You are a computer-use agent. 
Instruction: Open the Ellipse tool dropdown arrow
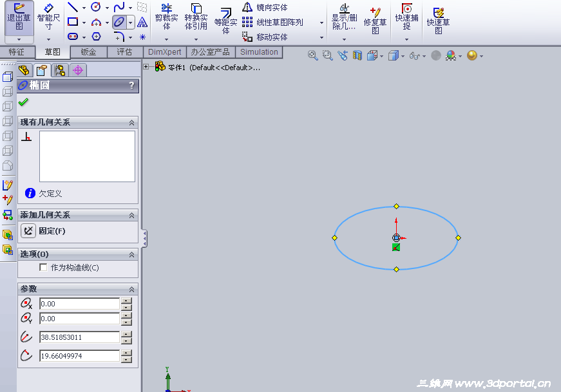131,23
